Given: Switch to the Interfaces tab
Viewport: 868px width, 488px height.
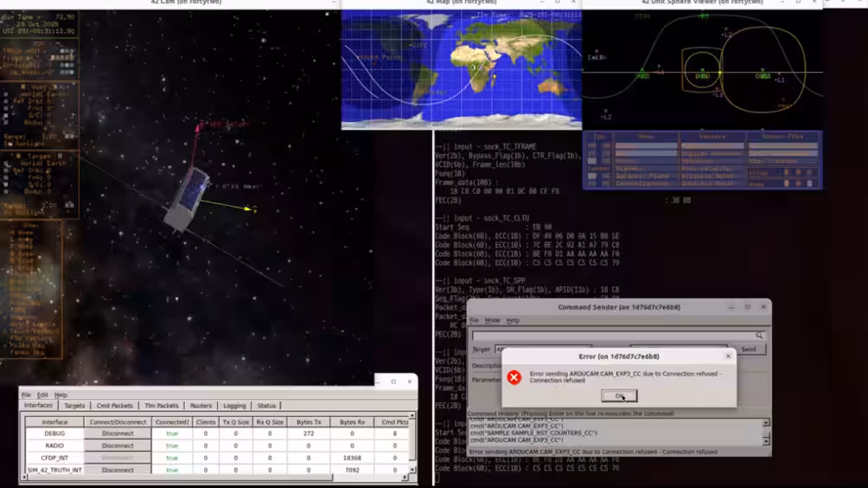Looking at the screenshot, I should click(x=38, y=406).
